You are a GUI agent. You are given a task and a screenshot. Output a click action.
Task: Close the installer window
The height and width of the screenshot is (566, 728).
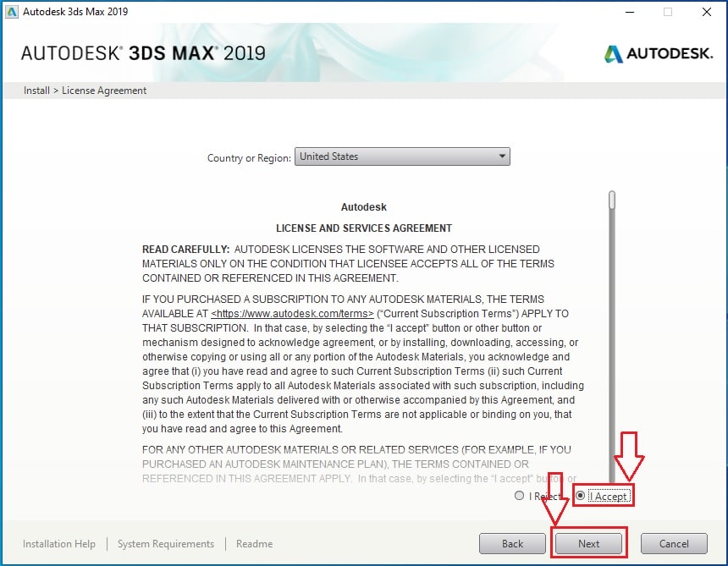[x=707, y=12]
